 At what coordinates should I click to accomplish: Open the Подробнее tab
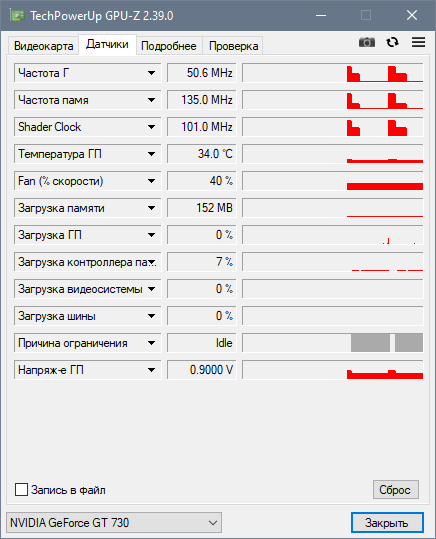click(169, 46)
